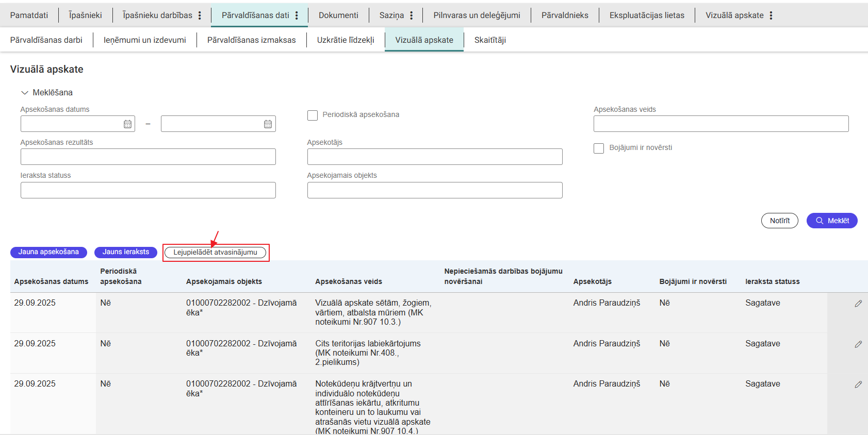Click Lejupielādēt atvasinājumu button
Screen dimensions: 868x435
pyautogui.click(x=215, y=253)
